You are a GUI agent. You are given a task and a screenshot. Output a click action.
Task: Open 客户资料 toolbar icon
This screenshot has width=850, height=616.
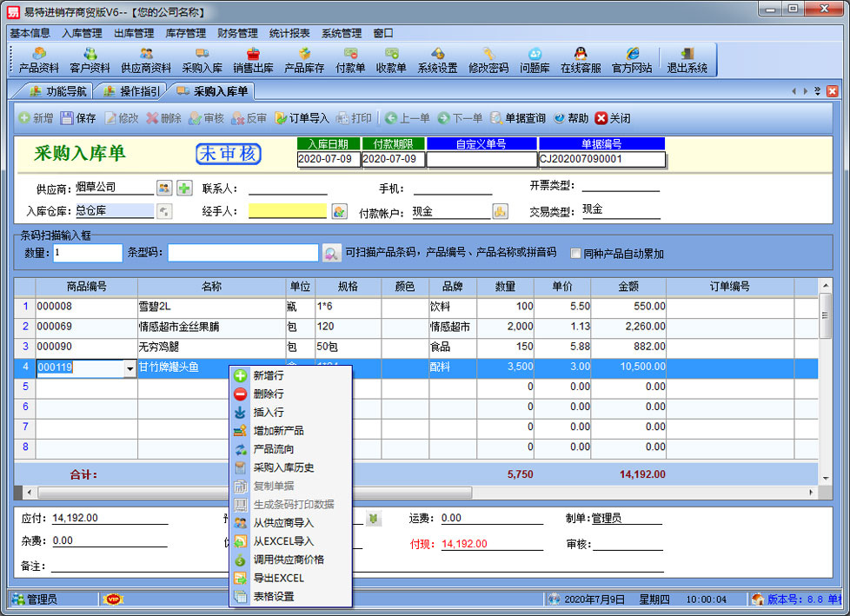(90, 60)
